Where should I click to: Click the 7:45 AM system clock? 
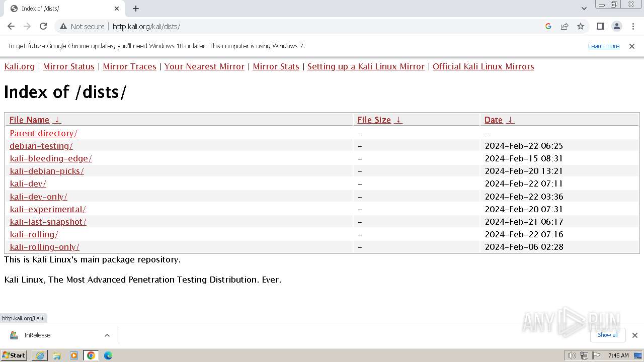click(618, 355)
